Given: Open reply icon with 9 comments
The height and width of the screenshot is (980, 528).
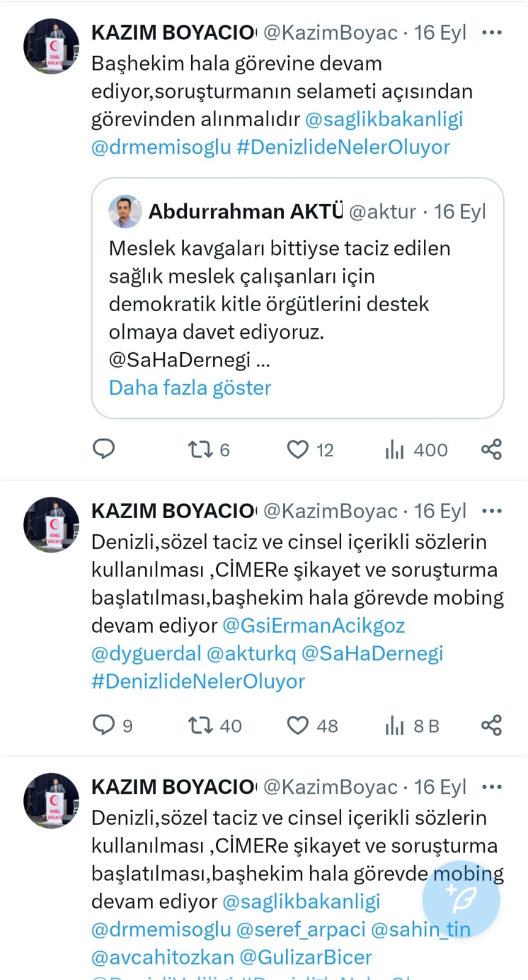Looking at the screenshot, I should [104, 725].
